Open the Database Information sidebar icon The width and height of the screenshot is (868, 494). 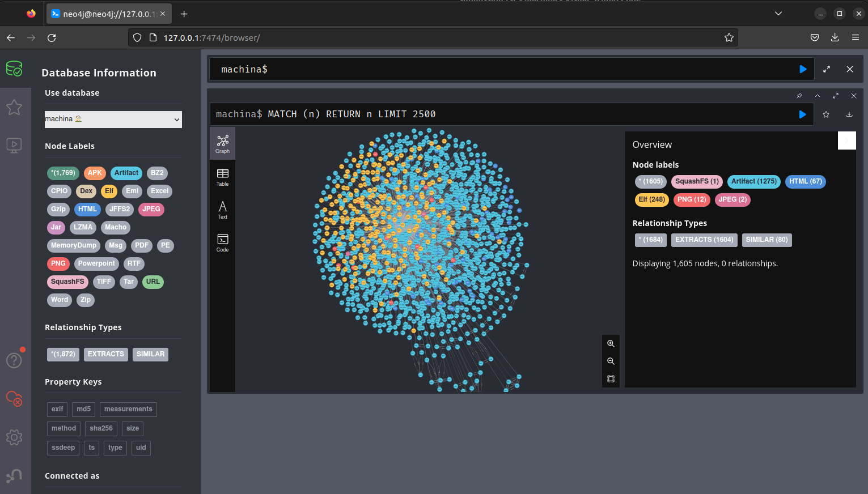point(14,69)
